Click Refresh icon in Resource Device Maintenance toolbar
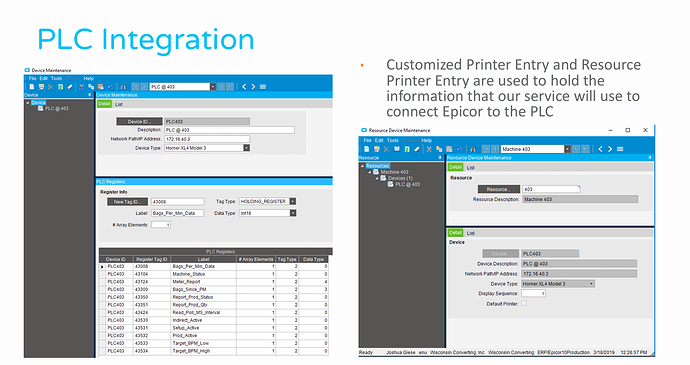This screenshot has width=690, height=365. (x=407, y=149)
